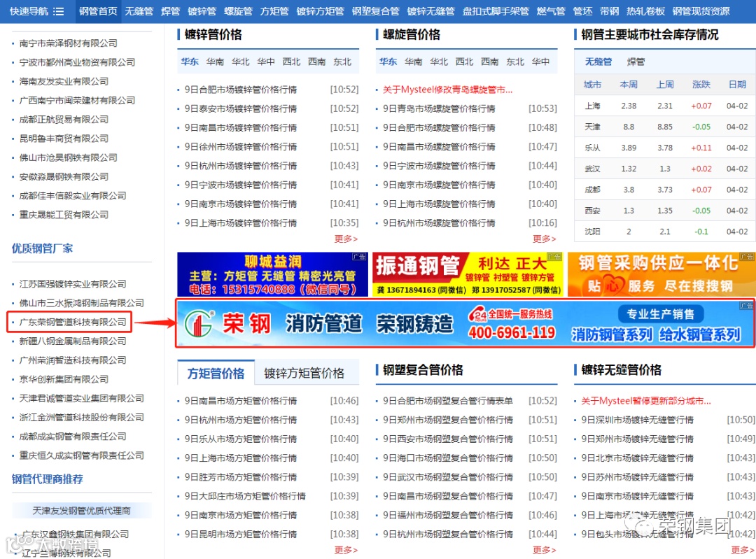Click 更多 under 方矩管价格 list
The image size is (756, 559).
[346, 550]
